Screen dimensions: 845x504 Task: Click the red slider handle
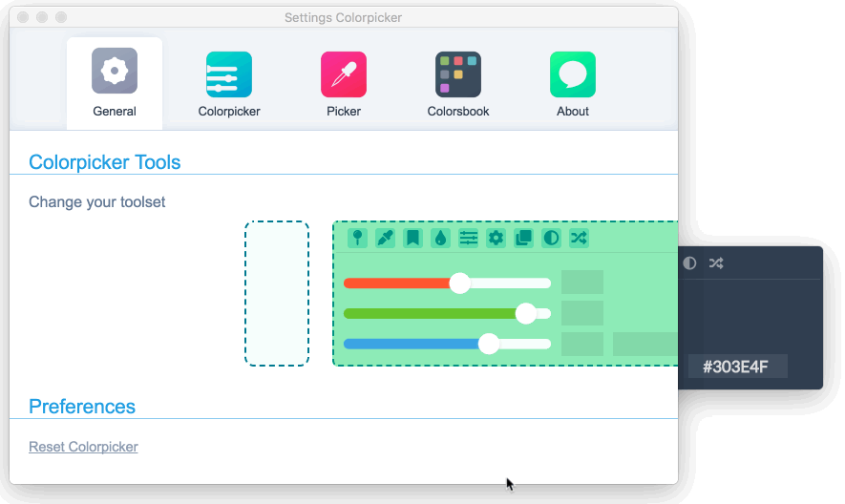click(x=459, y=283)
